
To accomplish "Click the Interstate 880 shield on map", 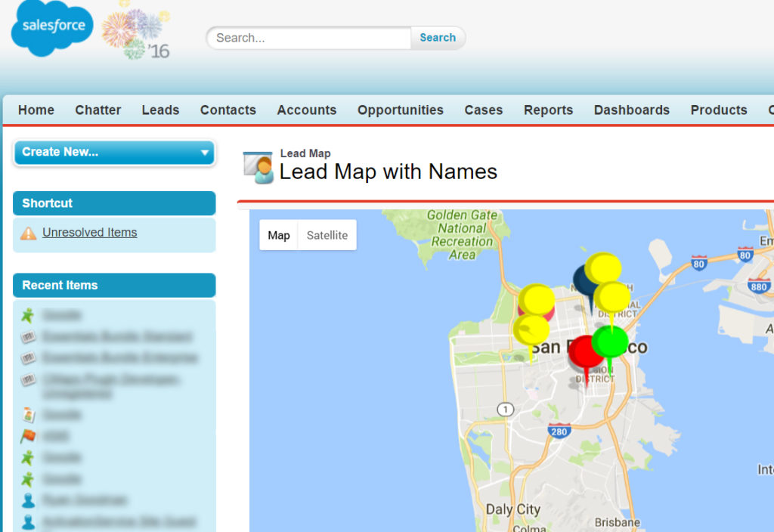I will coord(759,286).
